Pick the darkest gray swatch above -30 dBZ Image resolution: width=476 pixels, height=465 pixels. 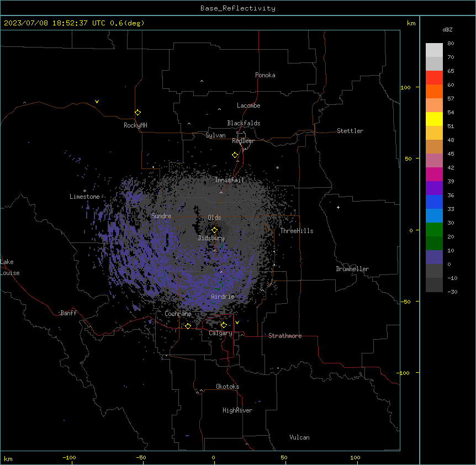[x=434, y=285]
